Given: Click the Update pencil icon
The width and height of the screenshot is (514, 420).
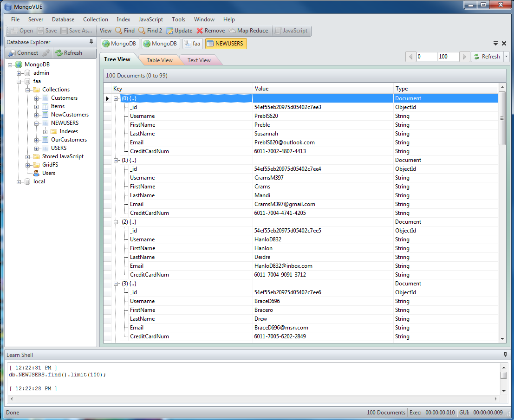Looking at the screenshot, I should pos(169,31).
